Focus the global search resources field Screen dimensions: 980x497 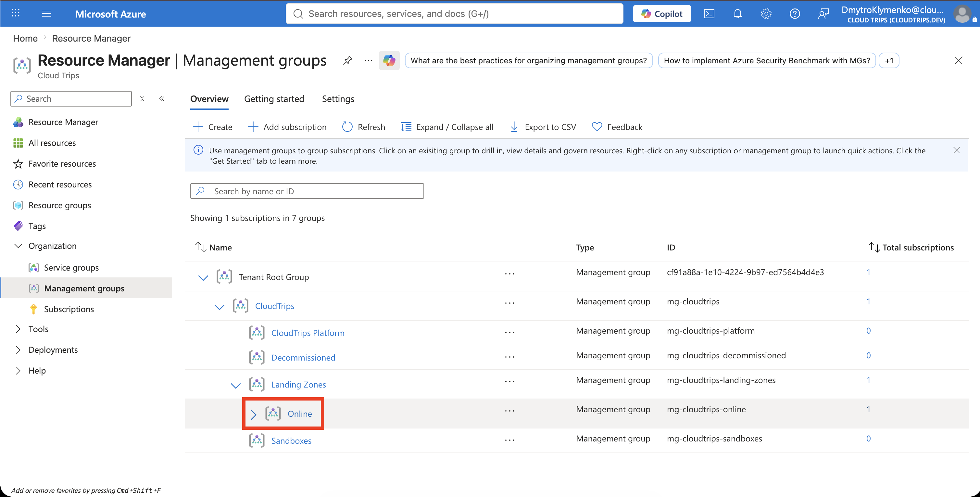tap(454, 14)
